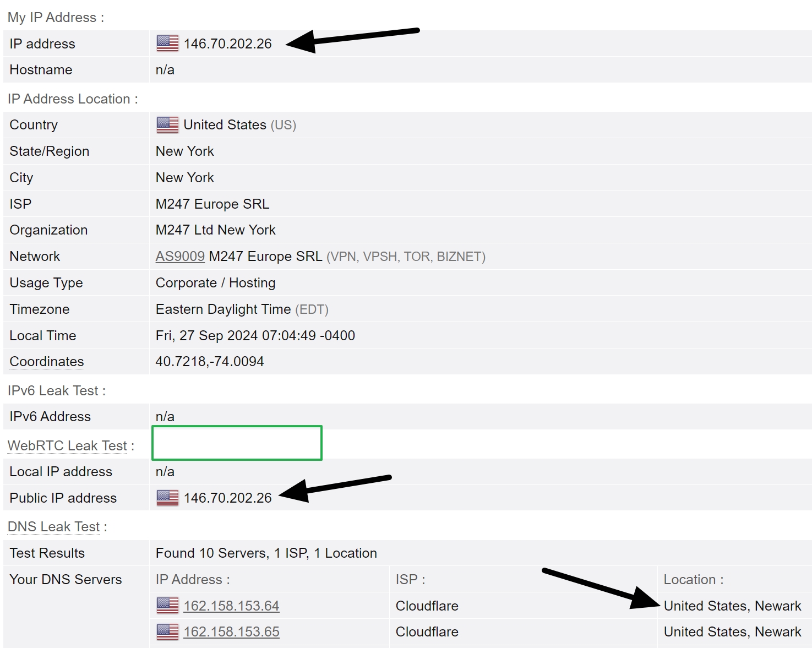812x648 pixels.
Task: Click the Timezone EDT text
Action: [312, 309]
